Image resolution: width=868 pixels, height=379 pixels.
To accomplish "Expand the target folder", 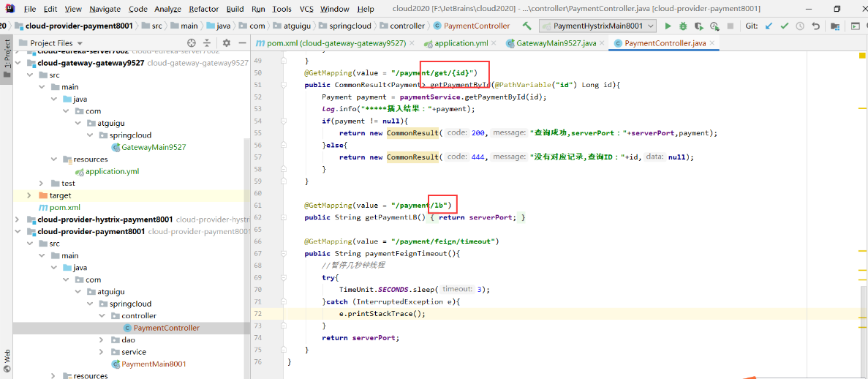I will point(29,195).
